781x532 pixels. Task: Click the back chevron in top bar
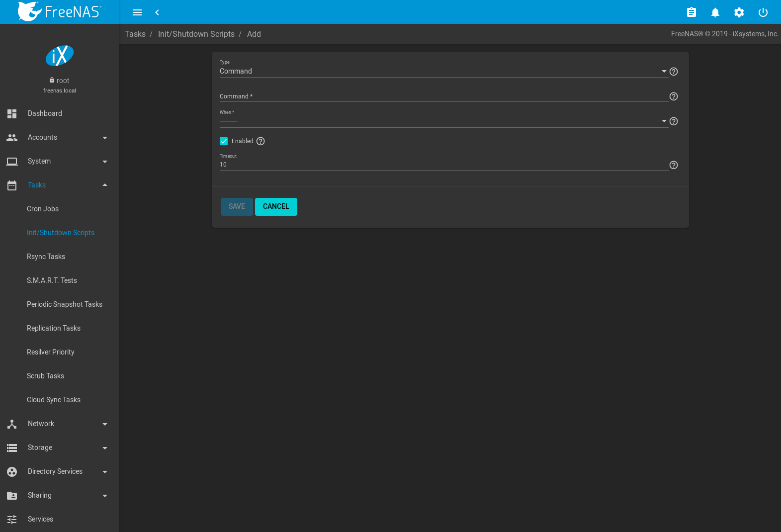pos(157,12)
